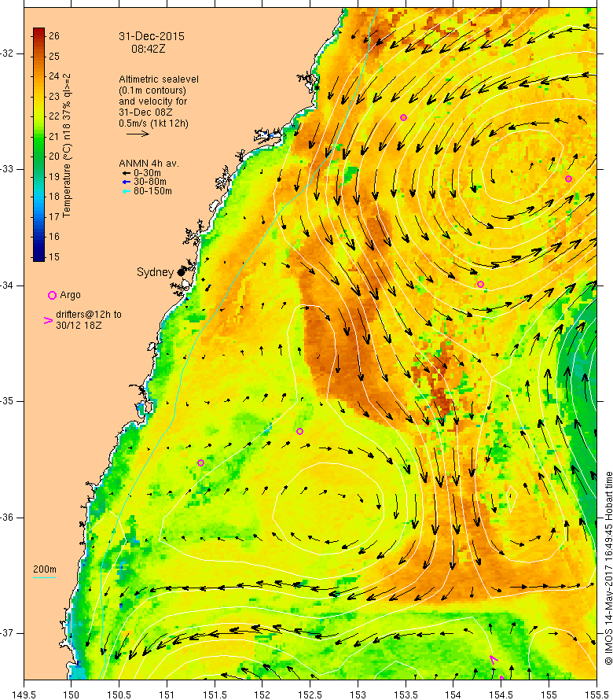Select Argo float marker near 154.3E 34S

pyautogui.click(x=480, y=285)
